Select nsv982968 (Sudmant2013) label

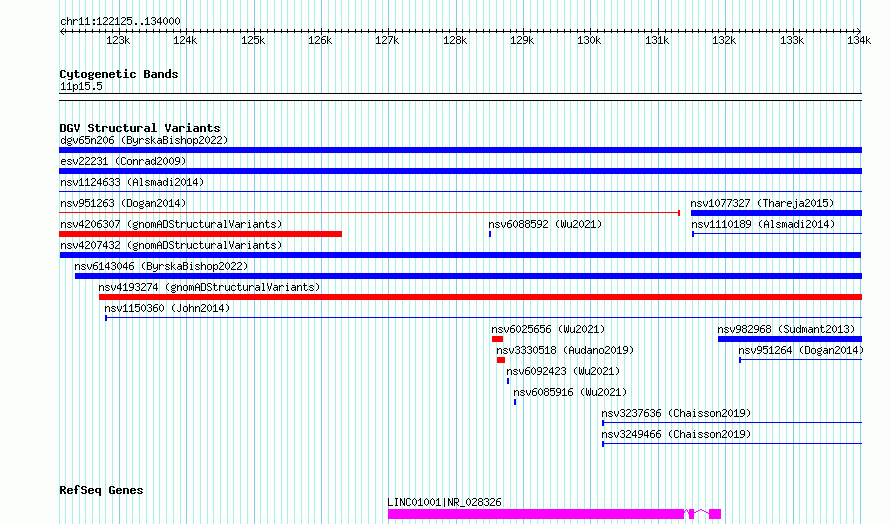click(x=786, y=329)
